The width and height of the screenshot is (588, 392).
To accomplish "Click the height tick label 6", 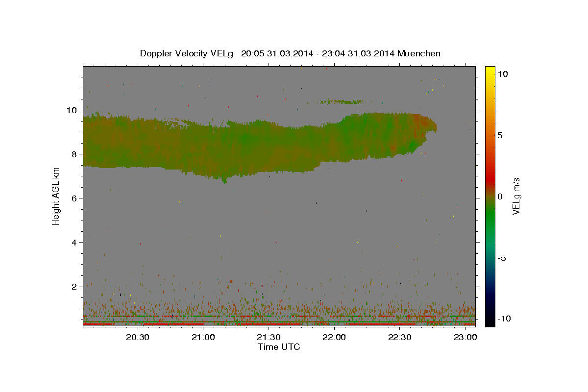I will click(75, 198).
